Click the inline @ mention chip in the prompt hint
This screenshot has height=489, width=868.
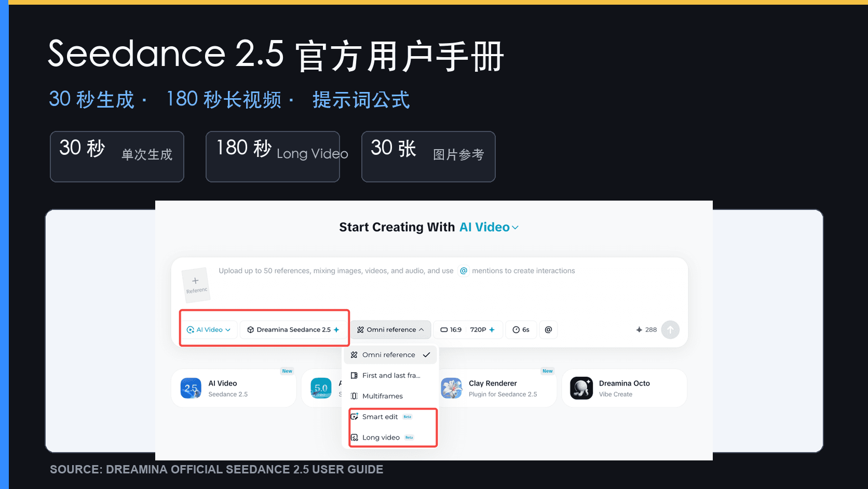pyautogui.click(x=464, y=271)
